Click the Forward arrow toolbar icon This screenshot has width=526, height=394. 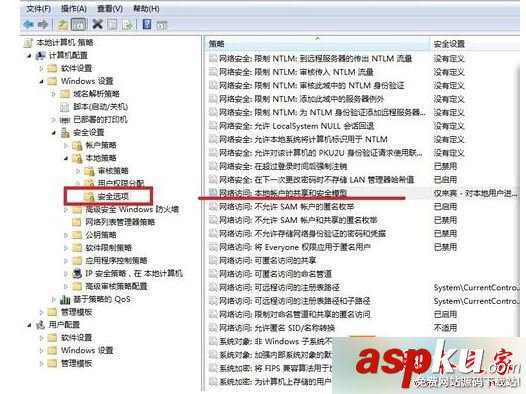pyautogui.click(x=43, y=24)
